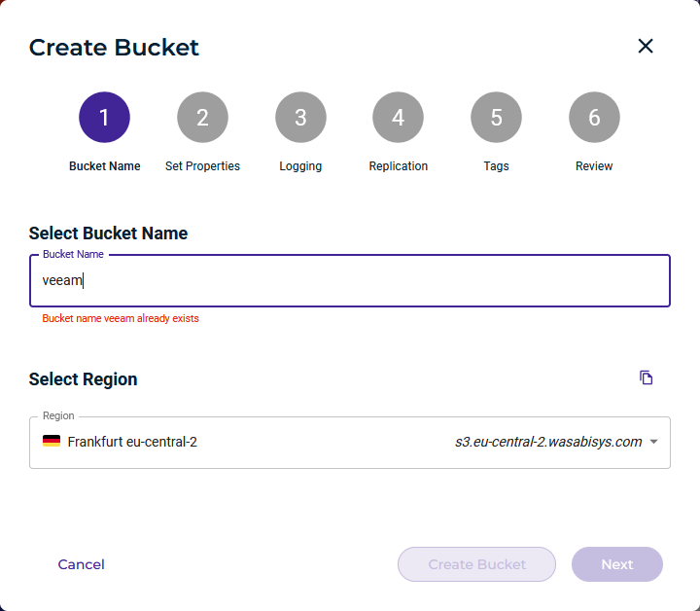The width and height of the screenshot is (700, 611).
Task: Switch to the Logging step label
Action: tap(300, 166)
